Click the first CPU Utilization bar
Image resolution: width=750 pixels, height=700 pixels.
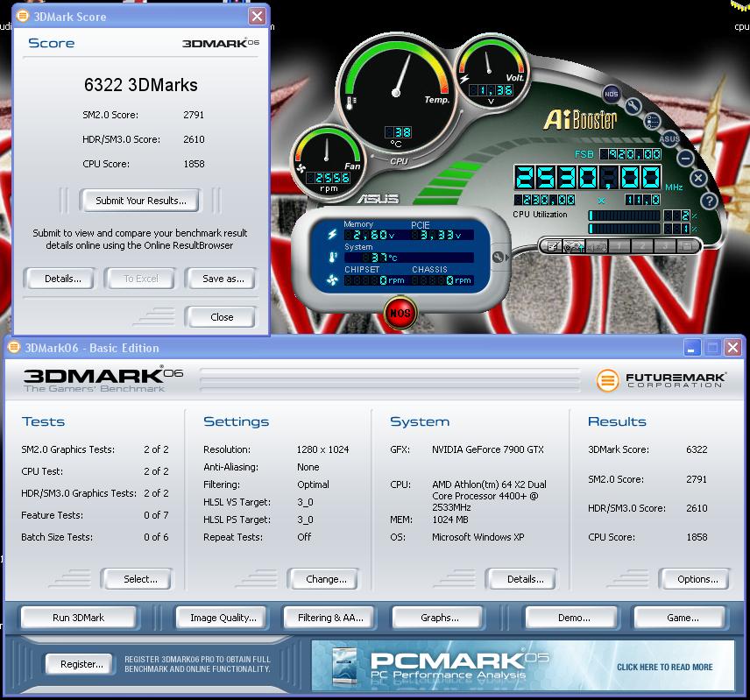click(x=624, y=216)
